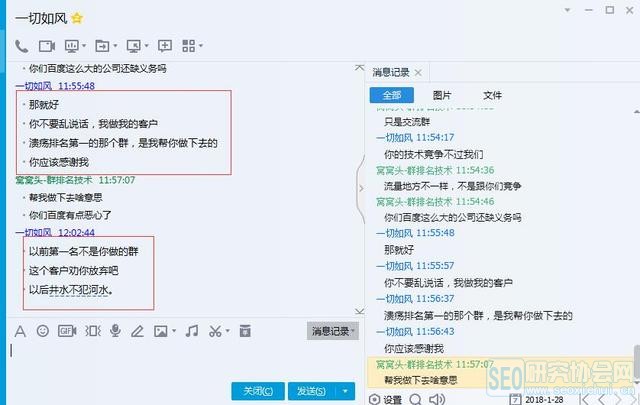Click sender 窝窝头-群排名技术 at 11:57:07 in chat
This screenshot has width=640, height=405.
(54, 180)
